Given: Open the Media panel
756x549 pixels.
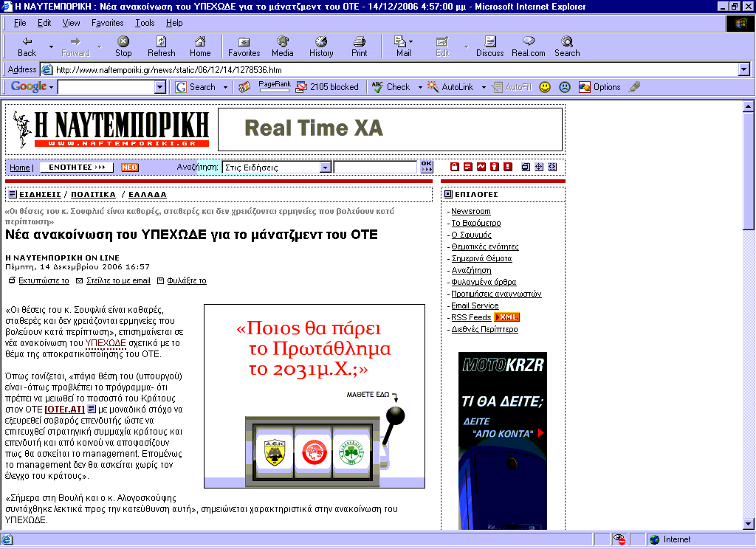Looking at the screenshot, I should click(x=283, y=46).
